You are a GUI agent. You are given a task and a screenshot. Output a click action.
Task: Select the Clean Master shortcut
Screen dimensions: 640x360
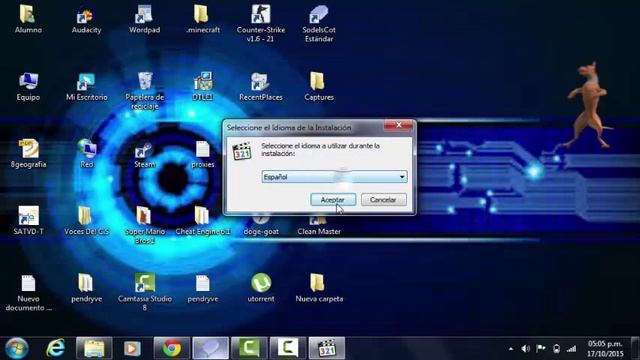coord(318,224)
